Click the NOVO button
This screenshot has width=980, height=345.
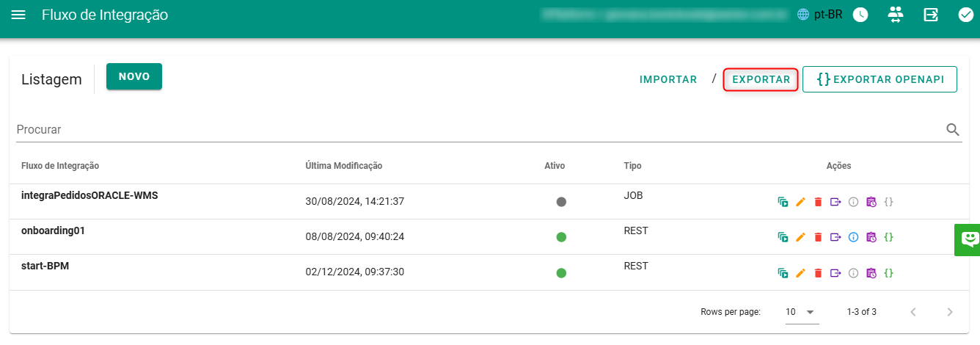(134, 76)
